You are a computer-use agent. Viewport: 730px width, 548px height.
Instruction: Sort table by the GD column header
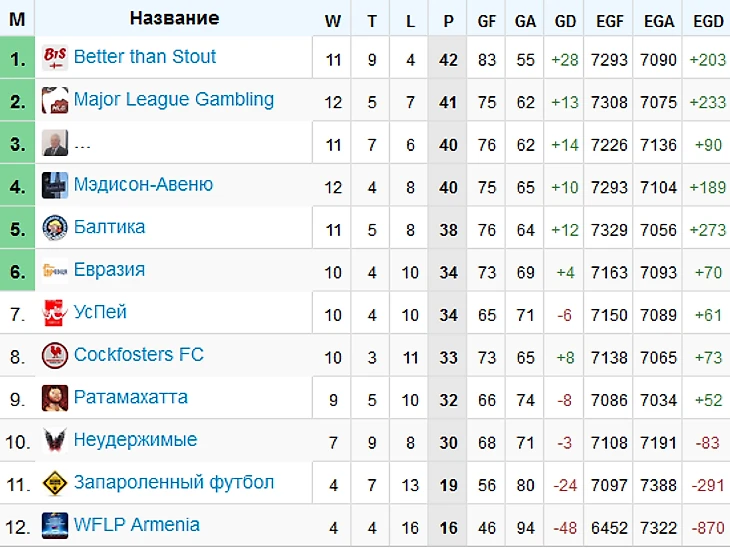point(565,21)
